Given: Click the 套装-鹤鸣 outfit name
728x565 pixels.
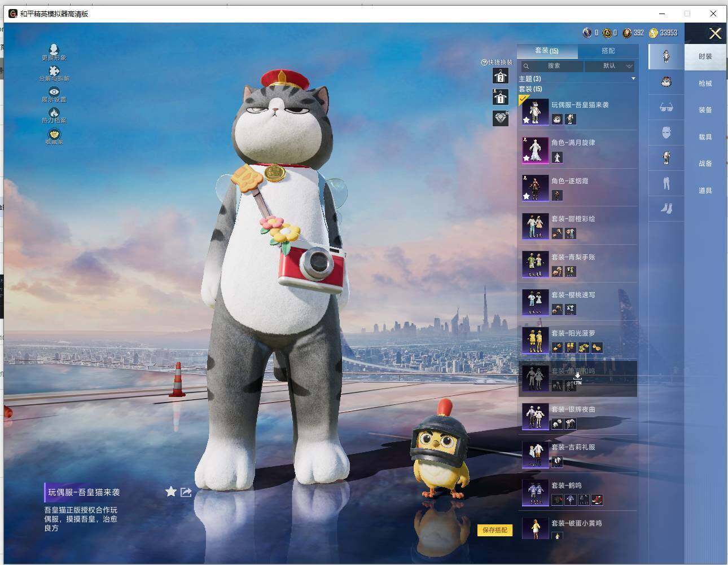Looking at the screenshot, I should tap(567, 485).
